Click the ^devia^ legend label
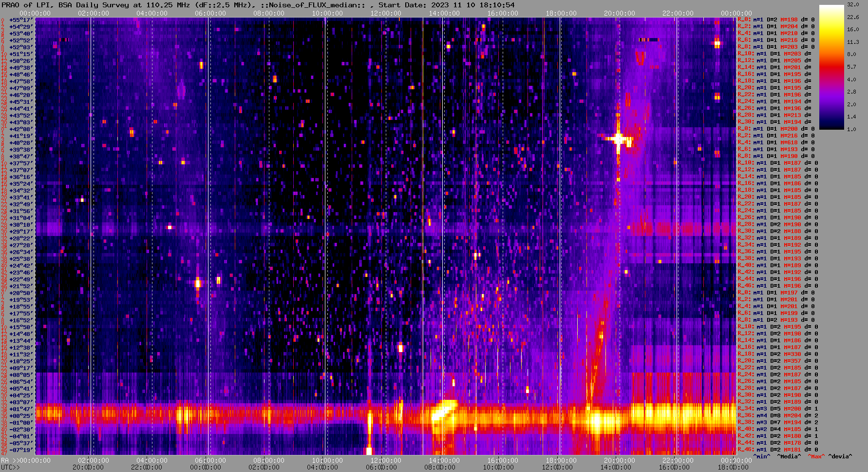868x472 pixels. [x=840, y=456]
